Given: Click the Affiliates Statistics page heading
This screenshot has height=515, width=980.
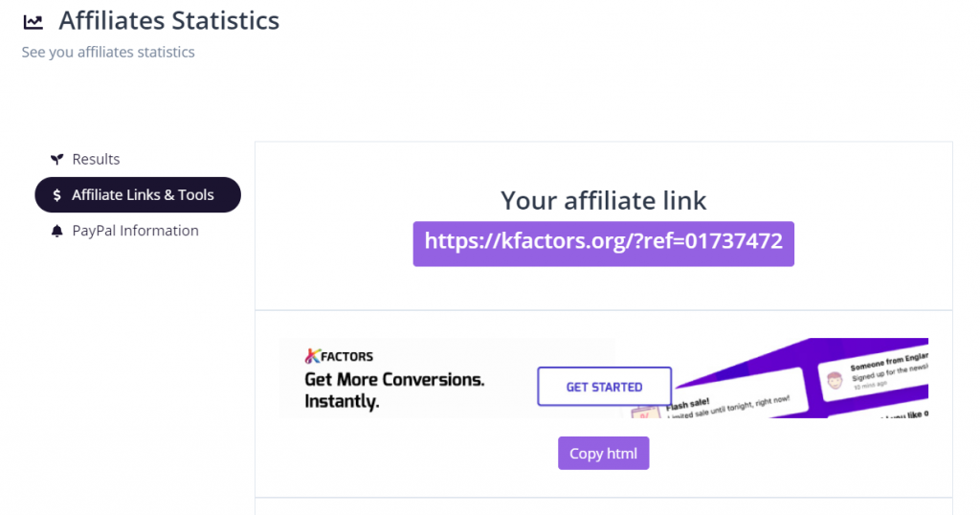Looking at the screenshot, I should click(x=168, y=21).
